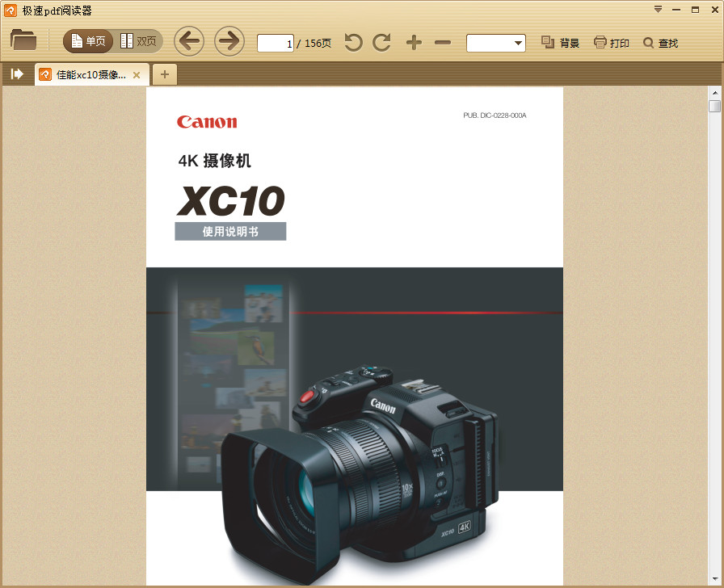Image resolution: width=724 pixels, height=588 pixels.
Task: Minimize the PDF reader window
Action: click(676, 10)
